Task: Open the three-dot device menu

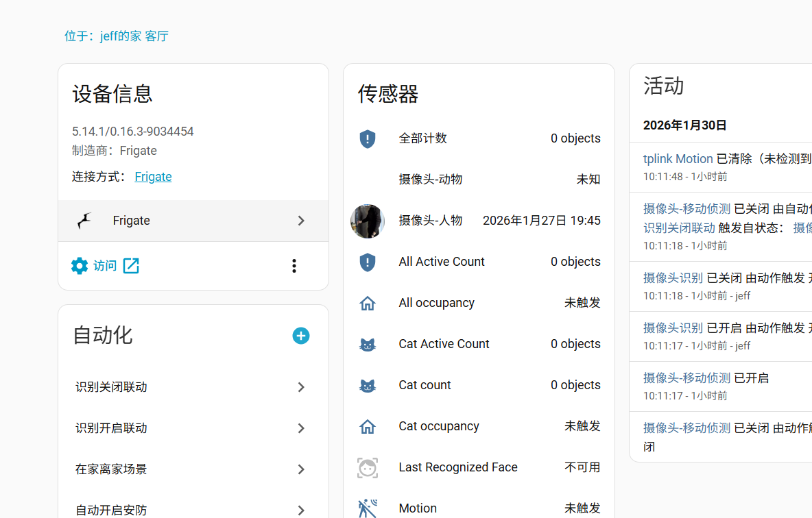Action: [294, 266]
